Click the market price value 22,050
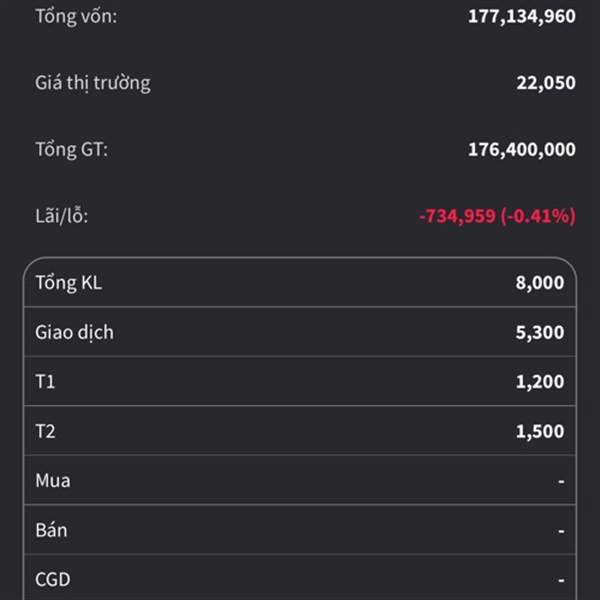600x600 pixels. tap(546, 83)
